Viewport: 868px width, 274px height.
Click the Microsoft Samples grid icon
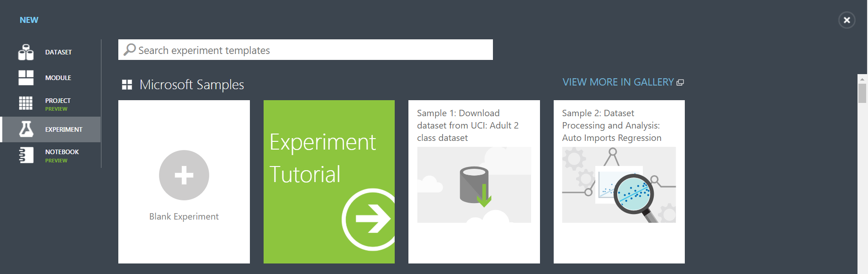[127, 85]
